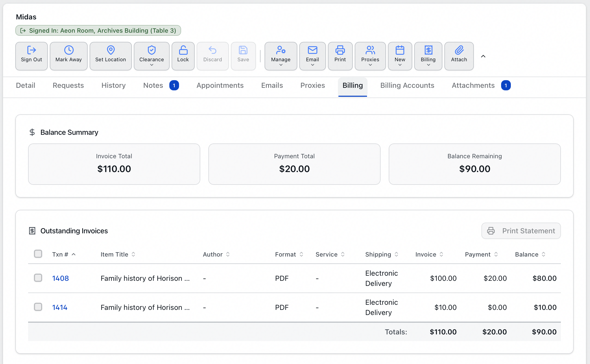Click the Invoice Total $110.00 amount
Viewport: 590px width, 364px height.
click(114, 169)
